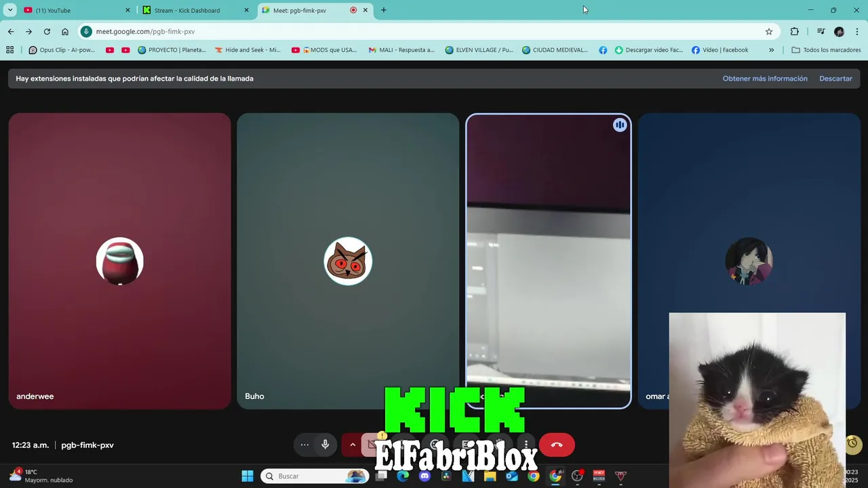Screen dimensions: 868x488
Task: Go to the browser home page
Action: (x=65, y=31)
